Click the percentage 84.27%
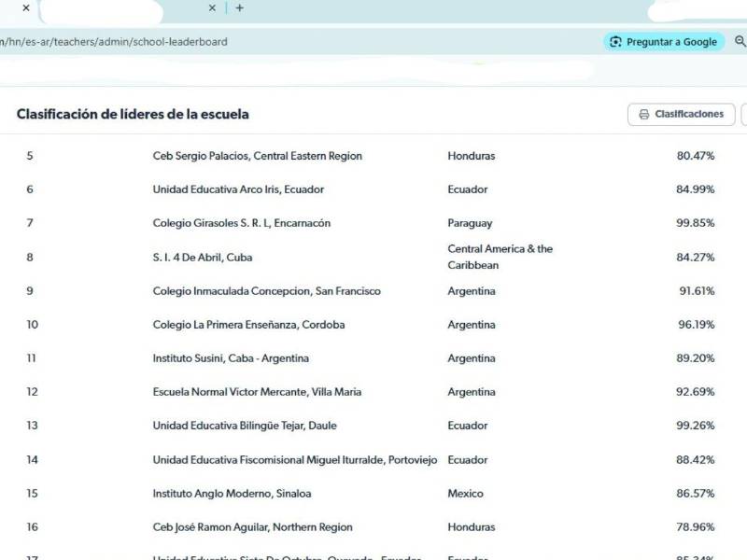Screen dimensions: 747x560 696,258
